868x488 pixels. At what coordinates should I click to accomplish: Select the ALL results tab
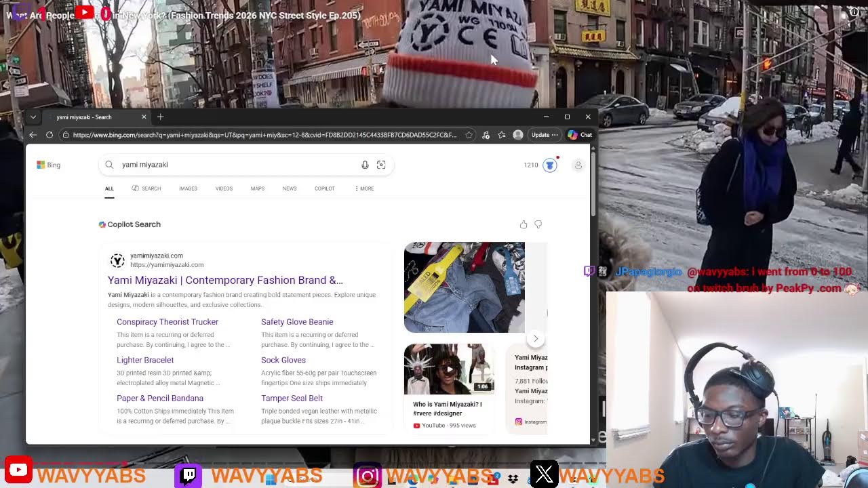click(x=109, y=188)
